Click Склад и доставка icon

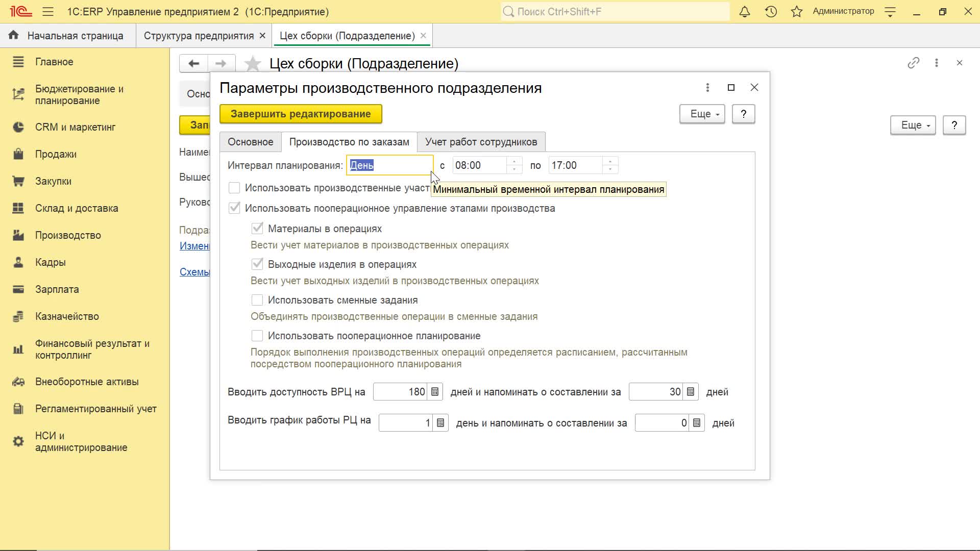pyautogui.click(x=18, y=208)
